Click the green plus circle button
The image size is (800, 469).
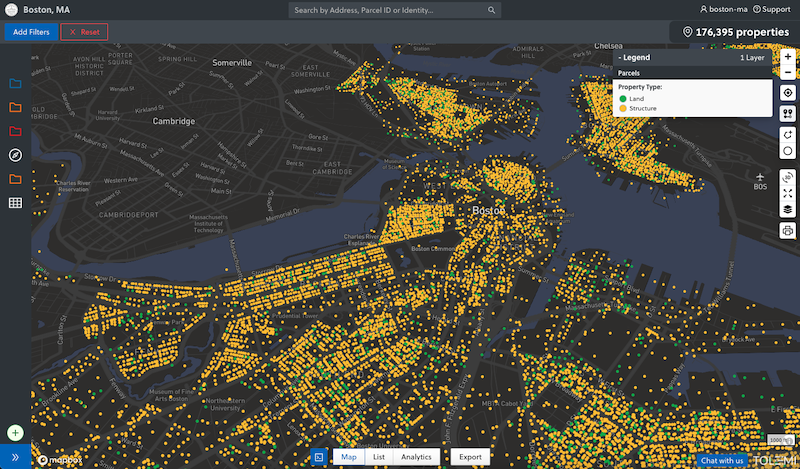15,433
